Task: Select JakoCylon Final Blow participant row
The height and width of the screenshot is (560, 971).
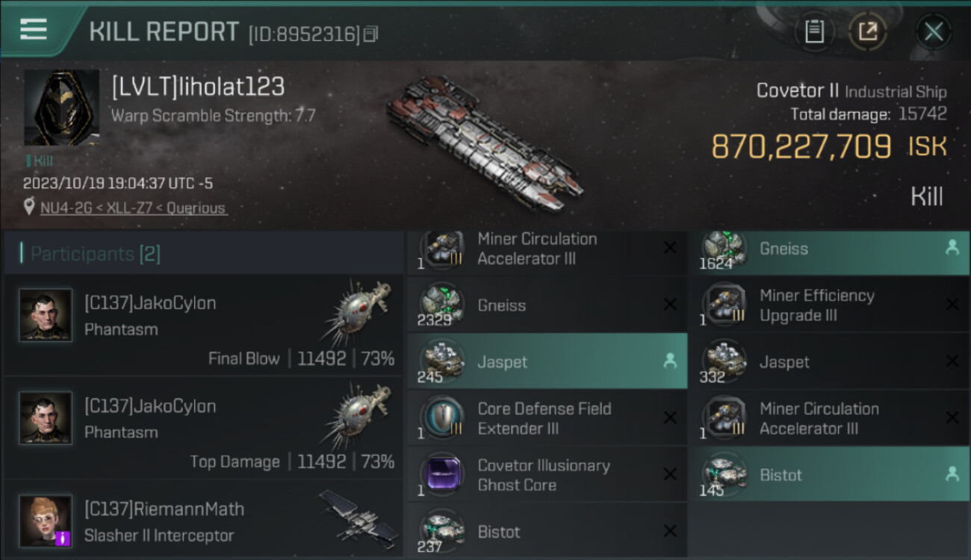Action: pyautogui.click(x=203, y=325)
